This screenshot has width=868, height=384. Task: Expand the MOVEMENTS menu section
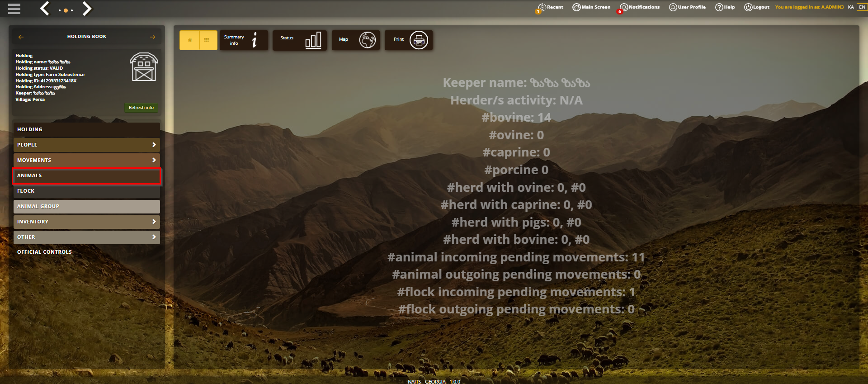pyautogui.click(x=87, y=160)
